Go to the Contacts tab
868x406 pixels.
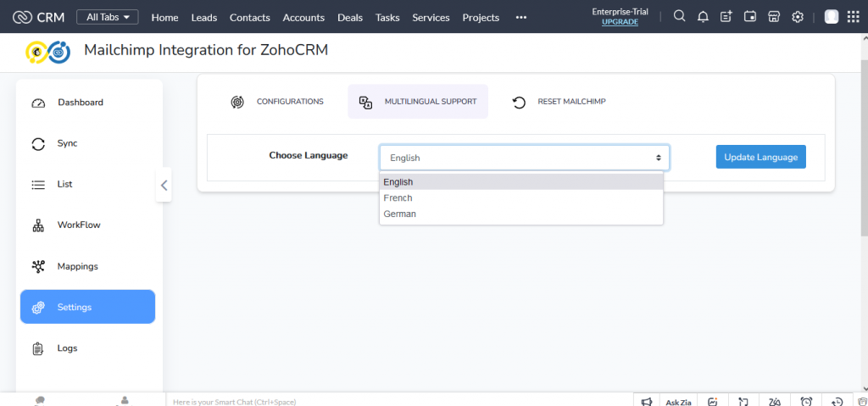click(250, 17)
